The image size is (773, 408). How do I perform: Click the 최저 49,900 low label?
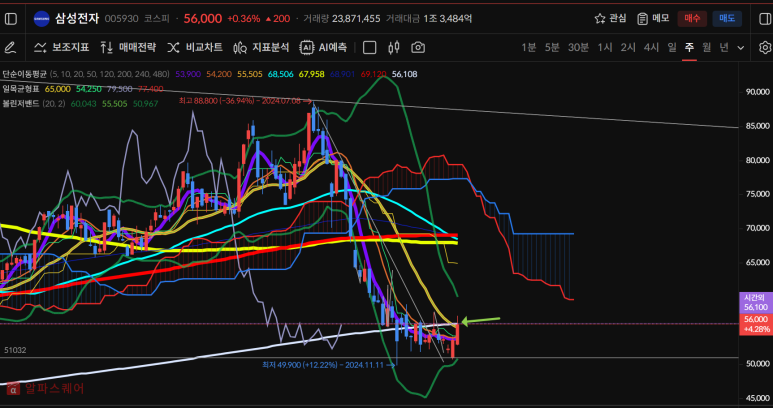point(329,365)
